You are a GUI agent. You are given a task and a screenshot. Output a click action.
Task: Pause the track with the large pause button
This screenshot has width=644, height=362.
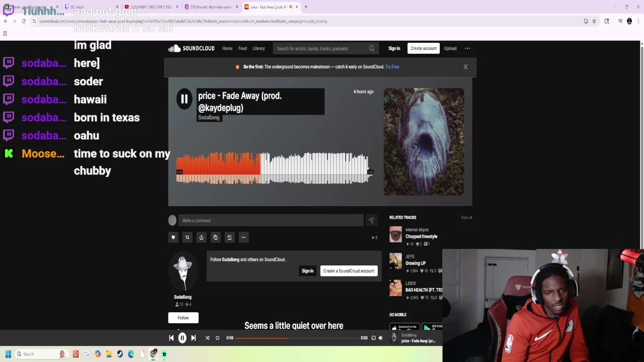pos(184,99)
